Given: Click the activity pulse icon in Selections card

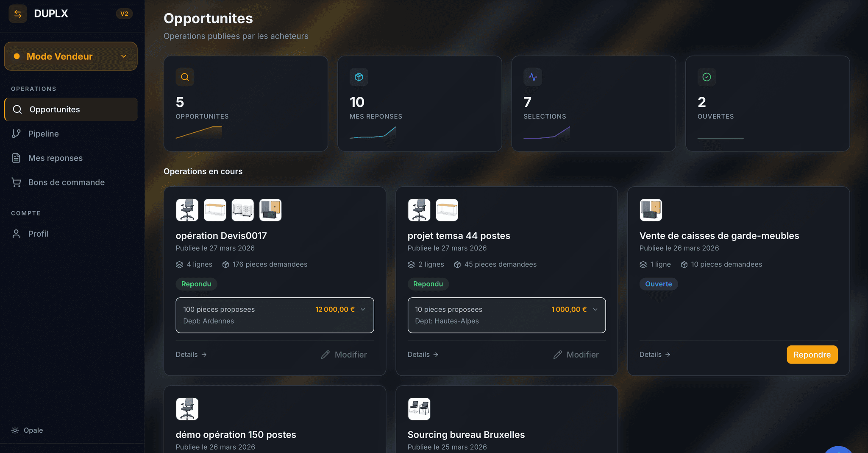Looking at the screenshot, I should (533, 77).
